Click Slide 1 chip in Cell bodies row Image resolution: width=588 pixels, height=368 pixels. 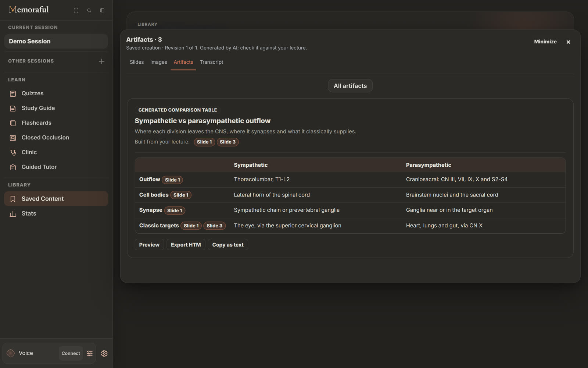point(181,195)
